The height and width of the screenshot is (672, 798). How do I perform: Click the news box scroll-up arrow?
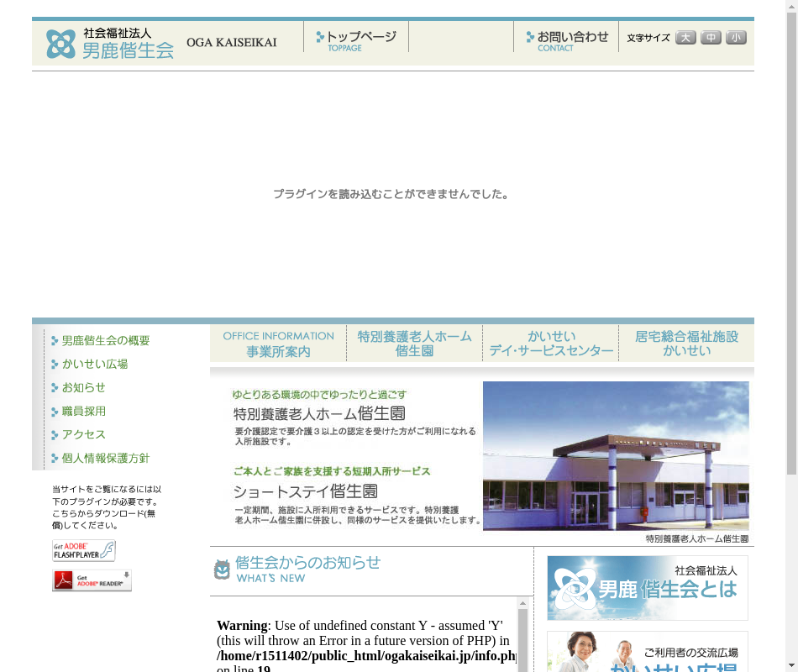pyautogui.click(x=522, y=603)
